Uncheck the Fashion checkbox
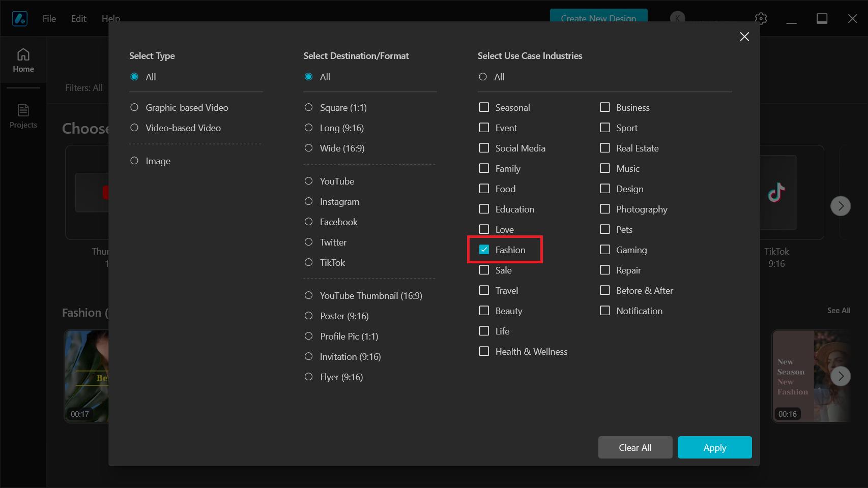This screenshot has height=488, width=868. (484, 250)
